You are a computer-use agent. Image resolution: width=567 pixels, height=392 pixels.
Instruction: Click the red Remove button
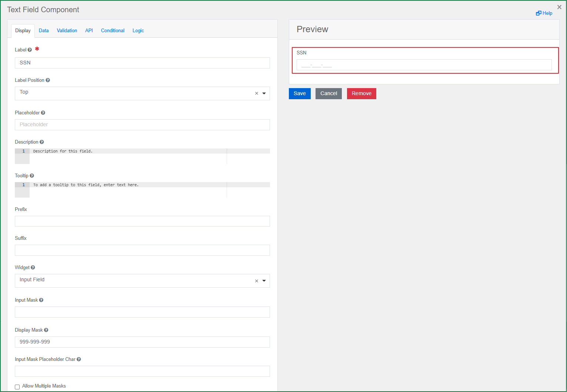[x=361, y=94]
